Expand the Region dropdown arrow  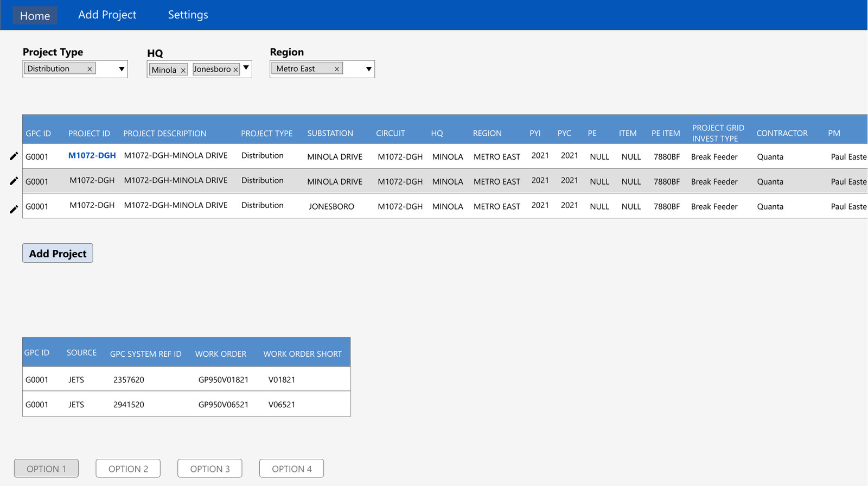pos(368,69)
